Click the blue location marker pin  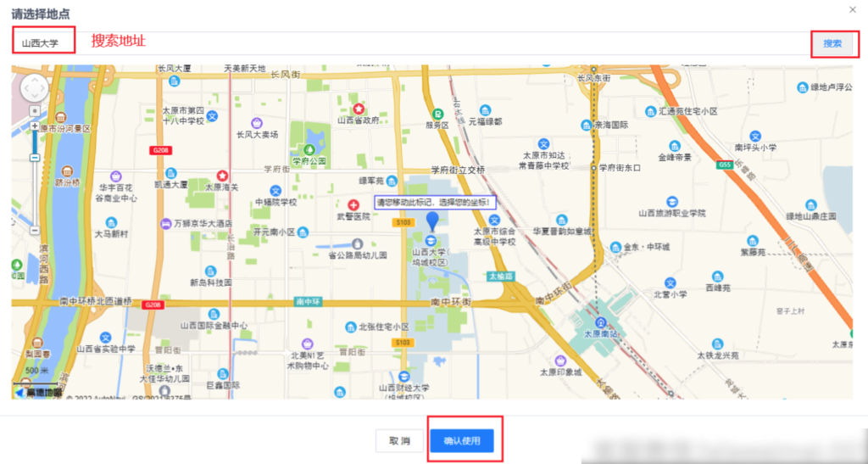pyautogui.click(x=432, y=221)
